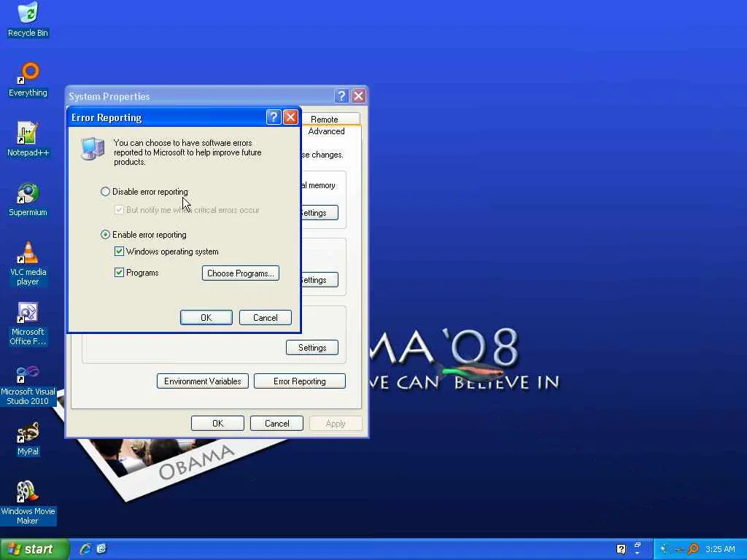Image resolution: width=747 pixels, height=560 pixels.
Task: Select the Windows Movie Maker desktop icon
Action: tap(28, 503)
